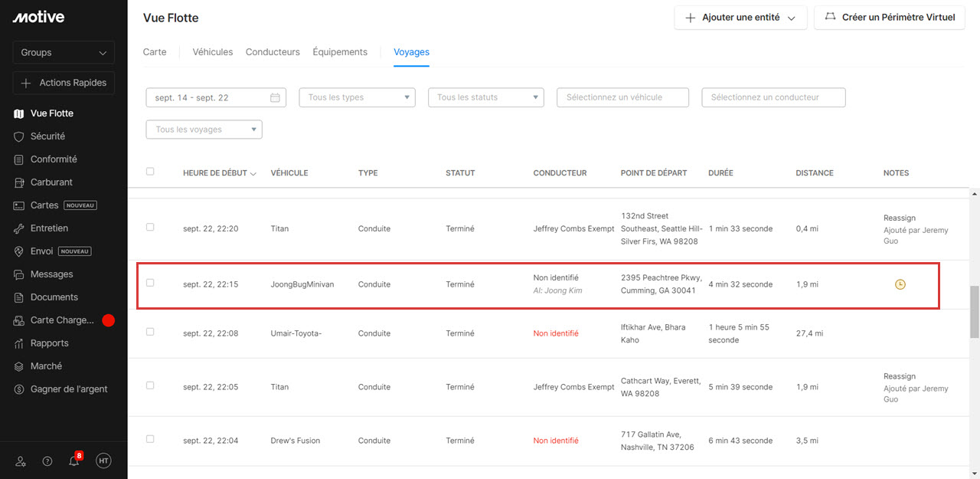Open notifications bell with 8 badge
The image size is (980, 479).
tap(75, 460)
